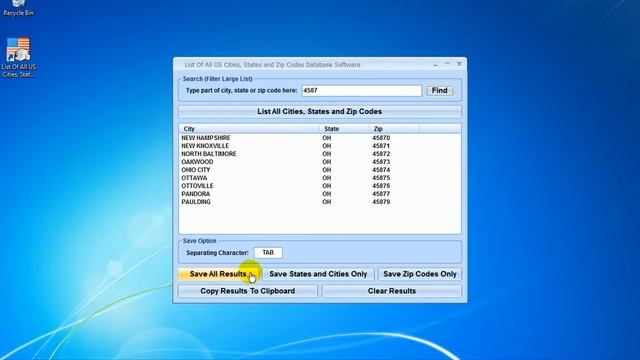
Task: Sort by the Zip column header
Action: point(394,129)
